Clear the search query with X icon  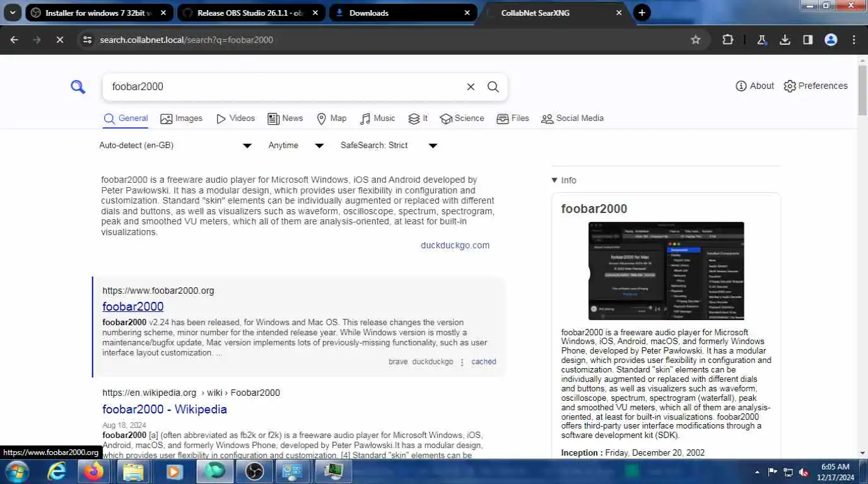click(471, 87)
